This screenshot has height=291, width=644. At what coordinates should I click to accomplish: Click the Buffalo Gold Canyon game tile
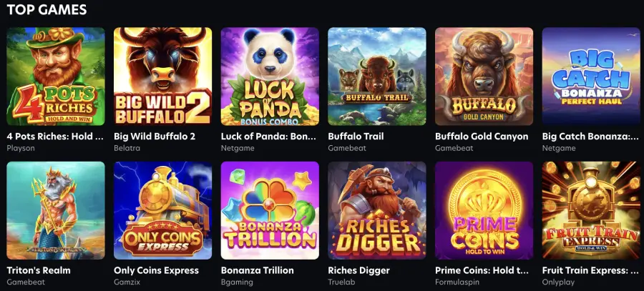pos(484,77)
